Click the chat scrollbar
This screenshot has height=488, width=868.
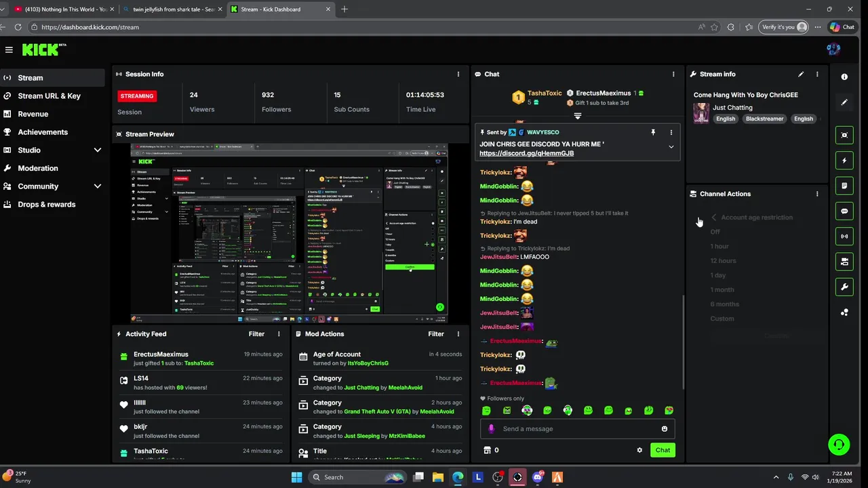683,342
